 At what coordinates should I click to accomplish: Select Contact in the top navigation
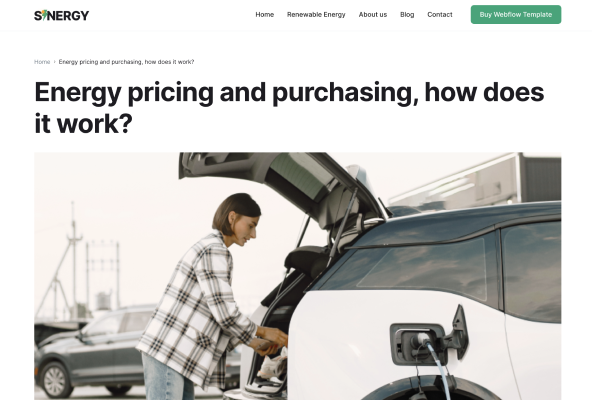pos(439,14)
